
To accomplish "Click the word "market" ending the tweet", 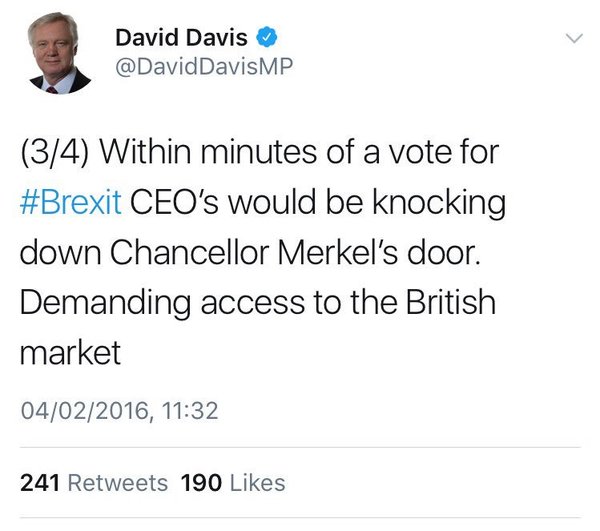I will (x=70, y=352).
